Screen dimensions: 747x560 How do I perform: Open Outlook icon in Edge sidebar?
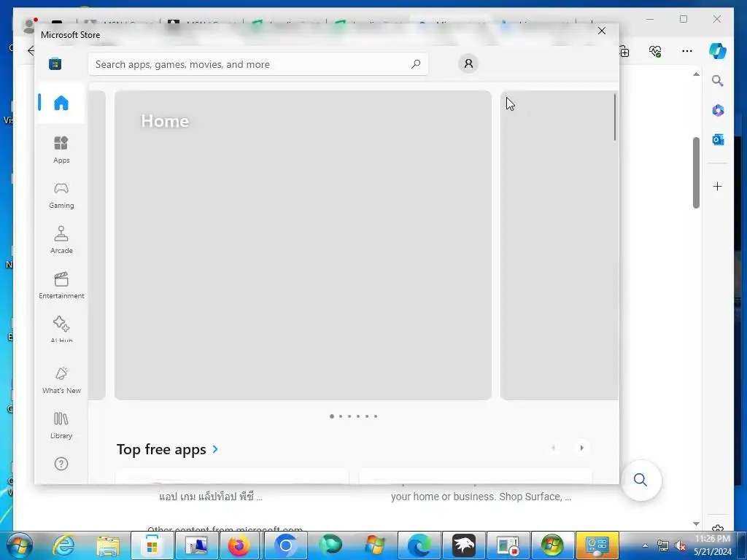pyautogui.click(x=718, y=139)
